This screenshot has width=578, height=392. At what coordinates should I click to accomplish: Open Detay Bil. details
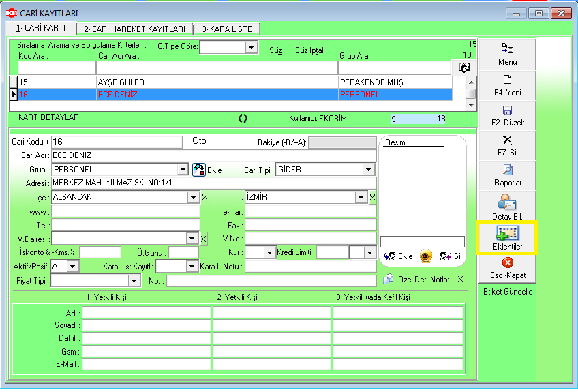click(x=507, y=207)
